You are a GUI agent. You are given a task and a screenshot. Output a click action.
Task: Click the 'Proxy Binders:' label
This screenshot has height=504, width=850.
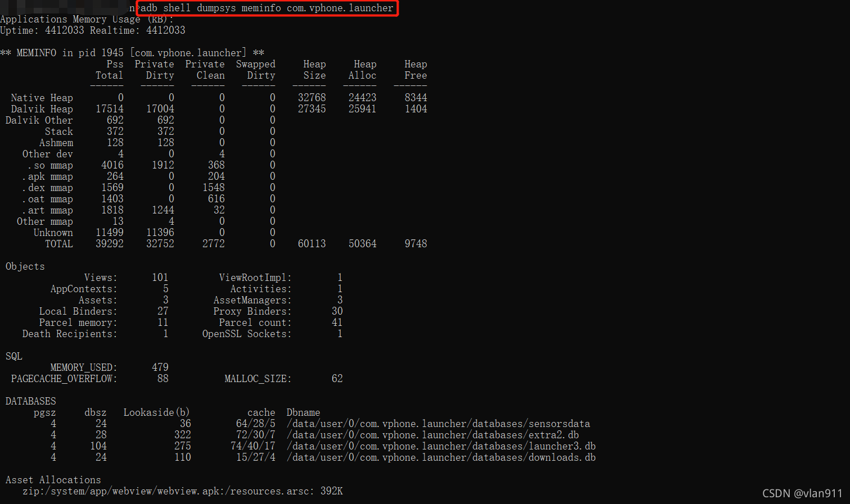click(253, 311)
